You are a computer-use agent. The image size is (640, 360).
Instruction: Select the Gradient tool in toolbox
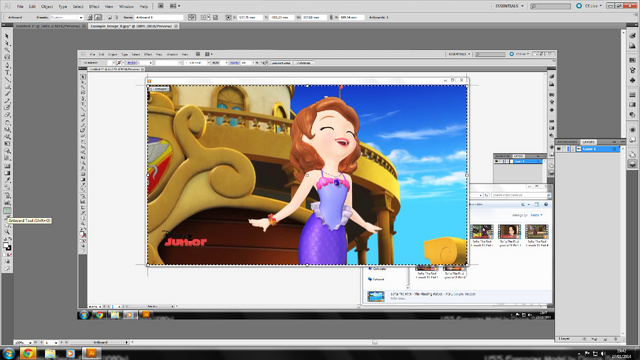(x=7, y=173)
